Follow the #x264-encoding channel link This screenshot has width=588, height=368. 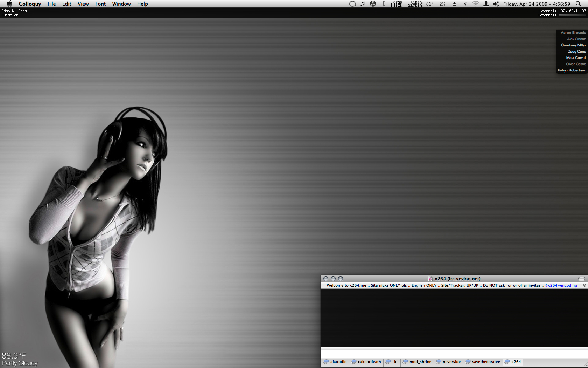[561, 285]
